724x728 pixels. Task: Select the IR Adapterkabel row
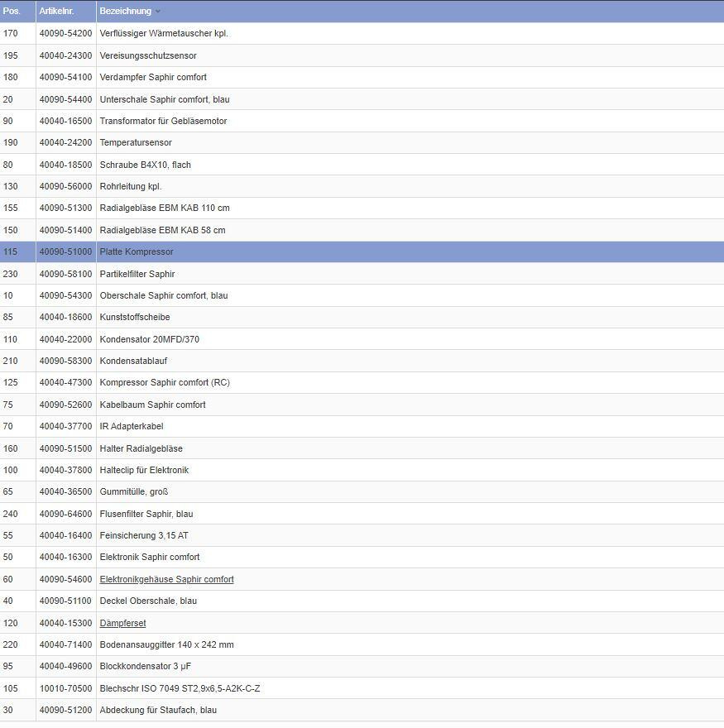[x=132, y=426]
